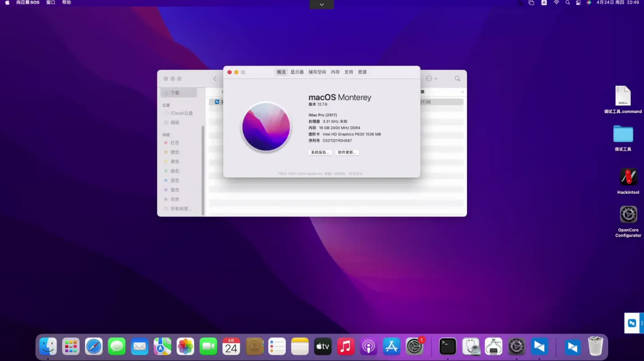The width and height of the screenshot is (644, 361).
Task: Open Terminal from the Dock
Action: [x=447, y=346]
